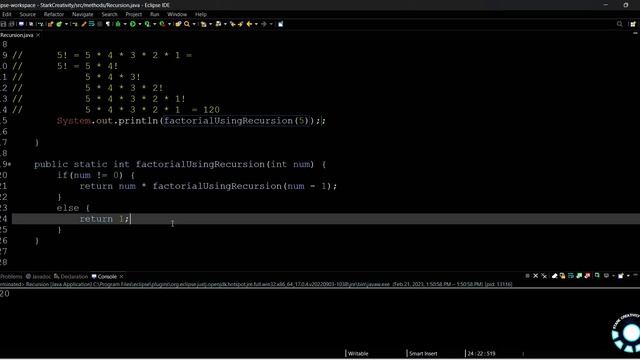This screenshot has width=640, height=360.
Task: Click the Open Perspective icon at top right
Action: tap(633, 24)
